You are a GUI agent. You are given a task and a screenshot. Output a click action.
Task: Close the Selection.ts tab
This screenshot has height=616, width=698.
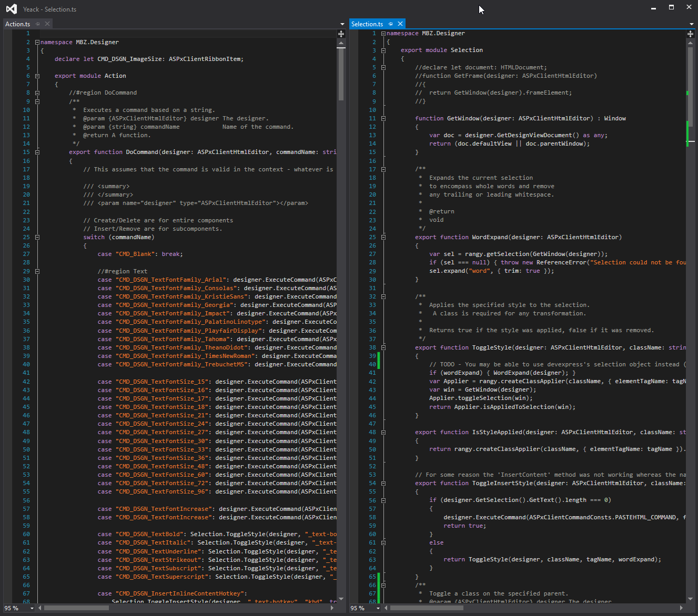click(400, 24)
